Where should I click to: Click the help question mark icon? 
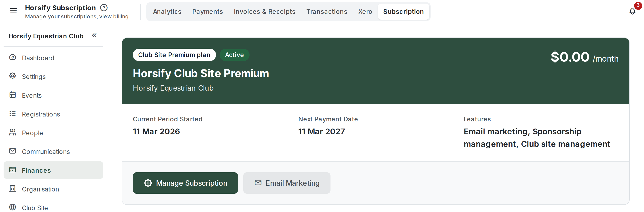click(104, 8)
